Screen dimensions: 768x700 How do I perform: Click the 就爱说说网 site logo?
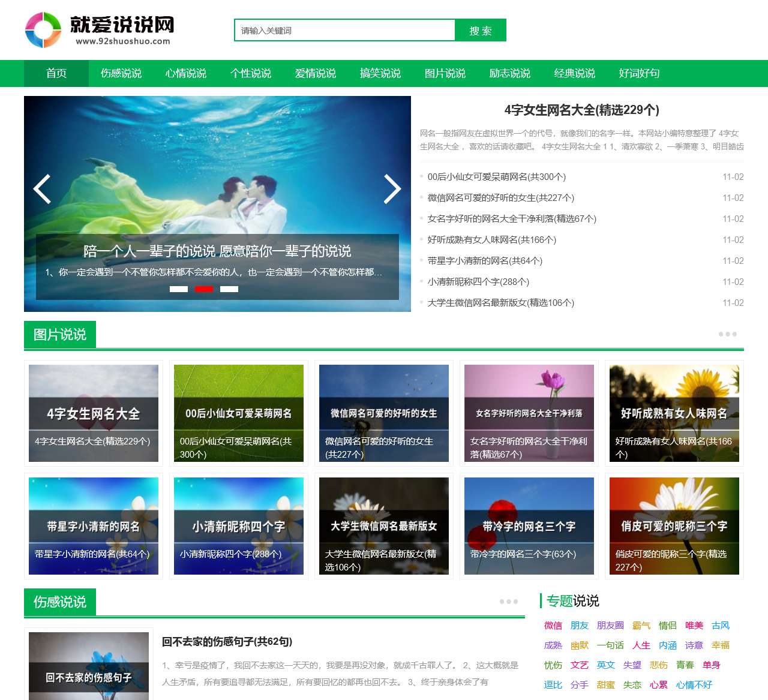click(x=100, y=30)
